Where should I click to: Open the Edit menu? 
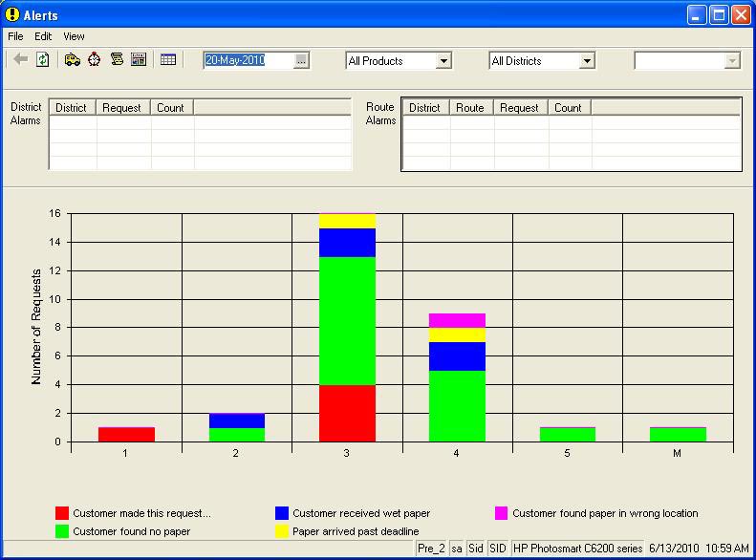tap(43, 36)
